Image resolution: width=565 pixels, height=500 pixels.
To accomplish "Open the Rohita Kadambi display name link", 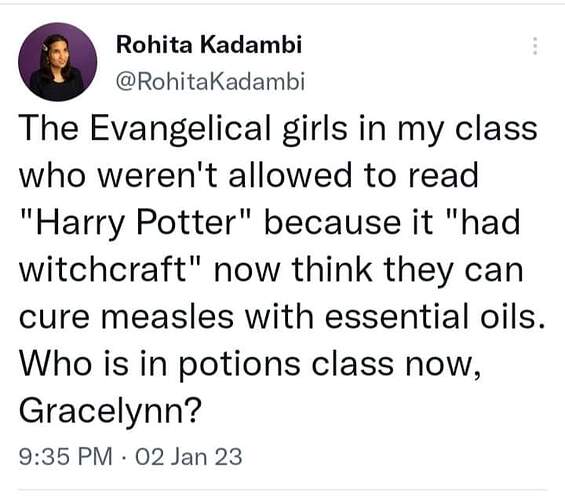I will click(x=209, y=45).
